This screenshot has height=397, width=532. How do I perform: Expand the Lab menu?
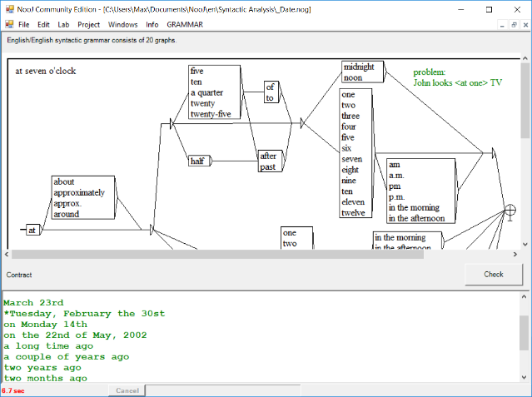point(63,25)
